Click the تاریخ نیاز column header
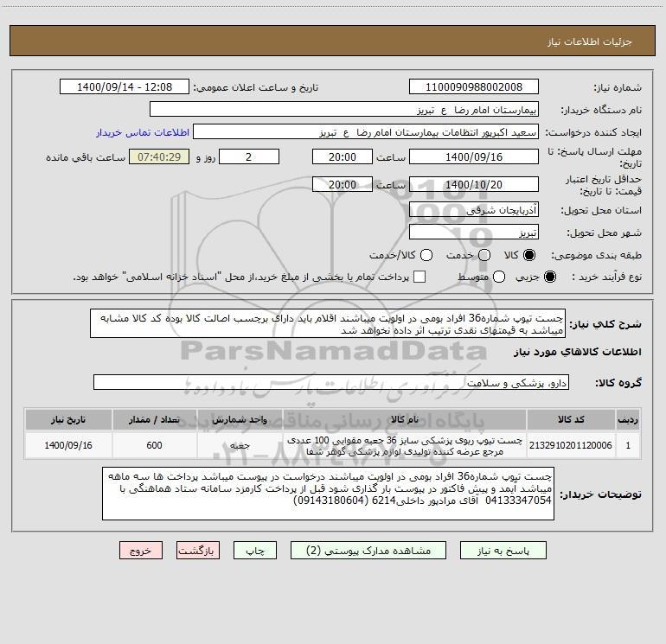 (x=68, y=420)
